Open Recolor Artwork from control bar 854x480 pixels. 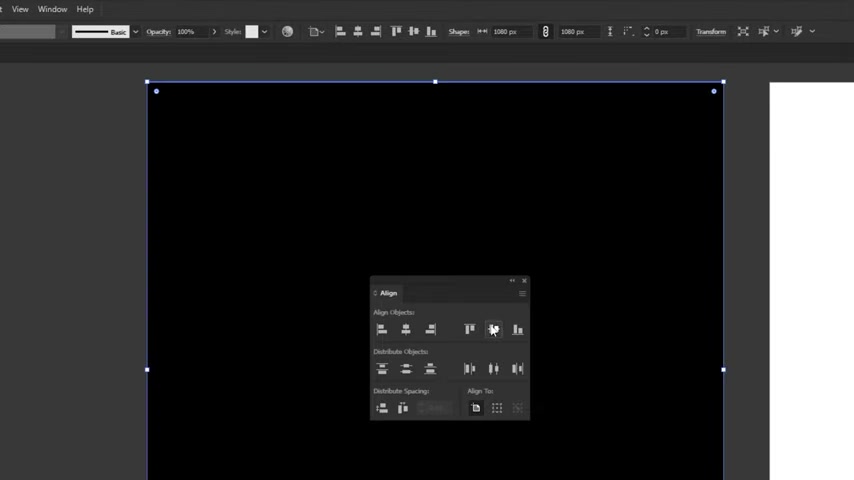pos(287,32)
